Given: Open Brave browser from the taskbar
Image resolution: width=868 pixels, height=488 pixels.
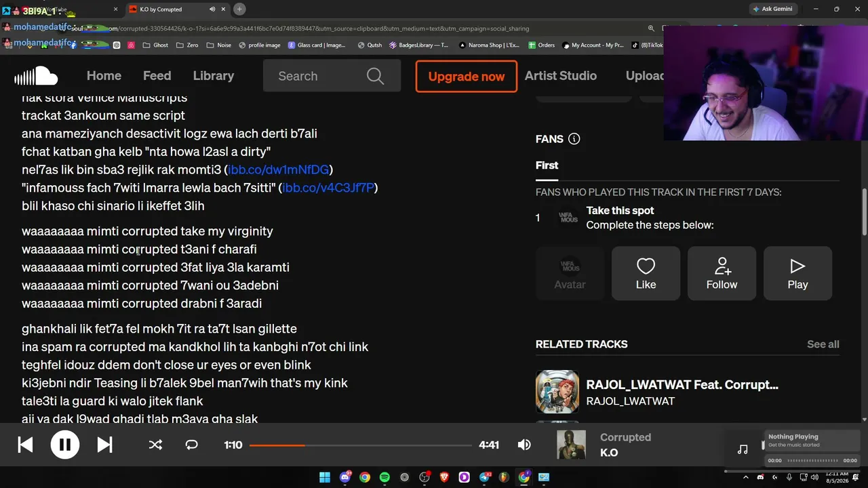Looking at the screenshot, I should pyautogui.click(x=444, y=477).
